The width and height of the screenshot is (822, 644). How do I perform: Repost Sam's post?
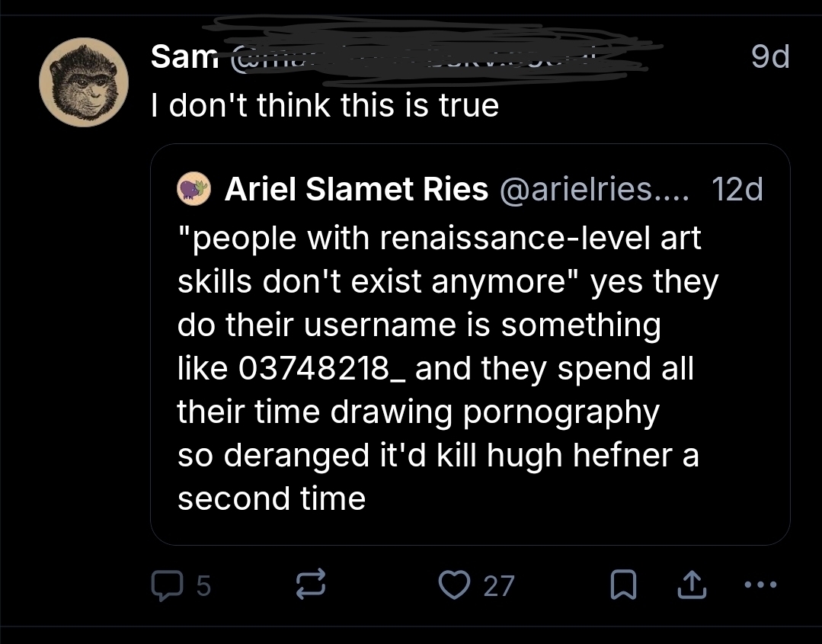[x=309, y=585]
